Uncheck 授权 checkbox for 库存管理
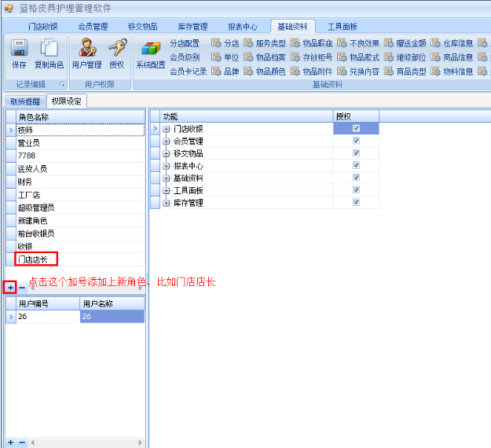This screenshot has width=491, height=448. [356, 203]
